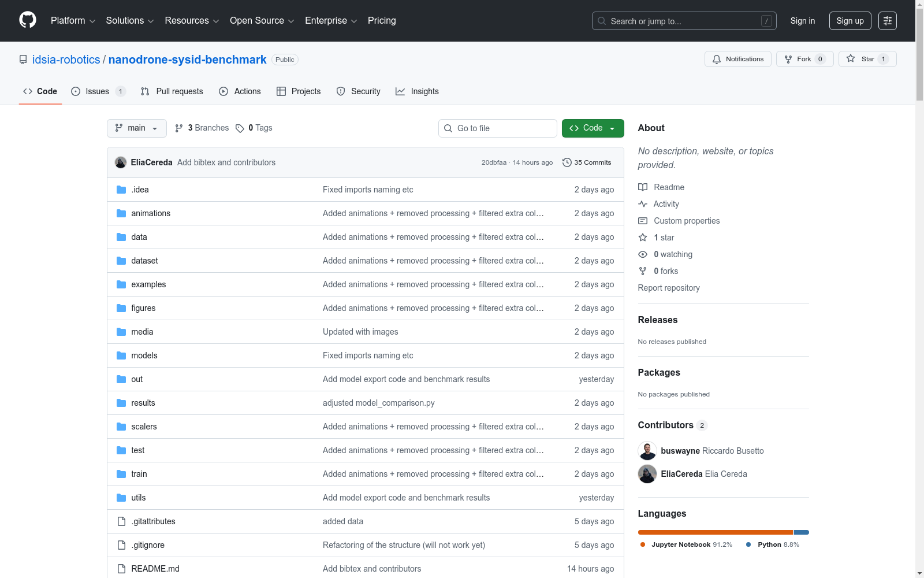Click the commit history clock icon
Screen dimensions: 924x578
coord(567,162)
